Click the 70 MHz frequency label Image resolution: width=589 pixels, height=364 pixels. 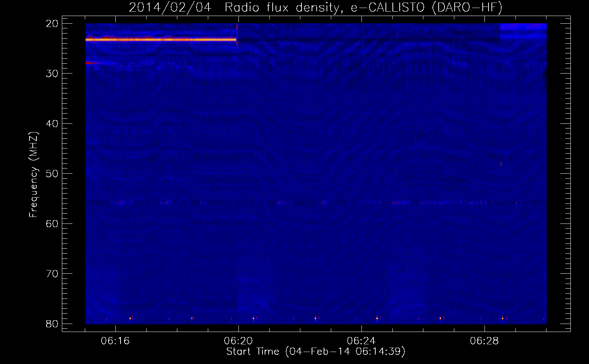pyautogui.click(x=52, y=274)
